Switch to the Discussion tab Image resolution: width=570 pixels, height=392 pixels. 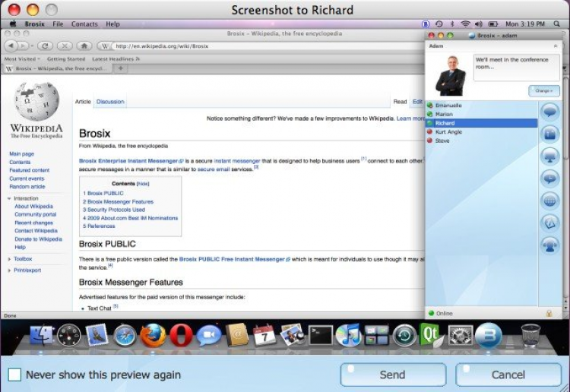click(x=110, y=102)
